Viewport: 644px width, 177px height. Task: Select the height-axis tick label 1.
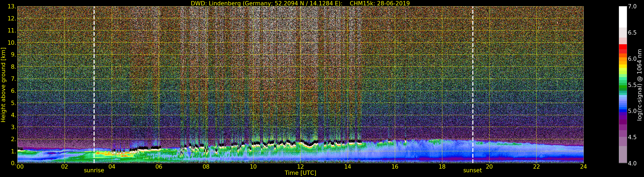click(13, 151)
